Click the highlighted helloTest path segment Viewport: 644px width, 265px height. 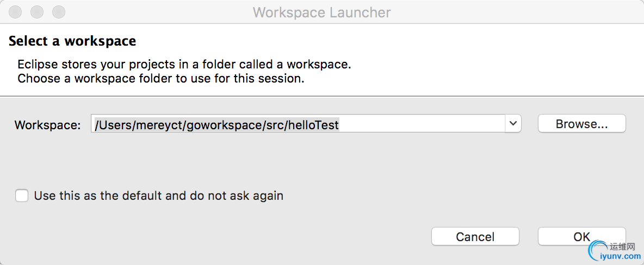pos(313,124)
